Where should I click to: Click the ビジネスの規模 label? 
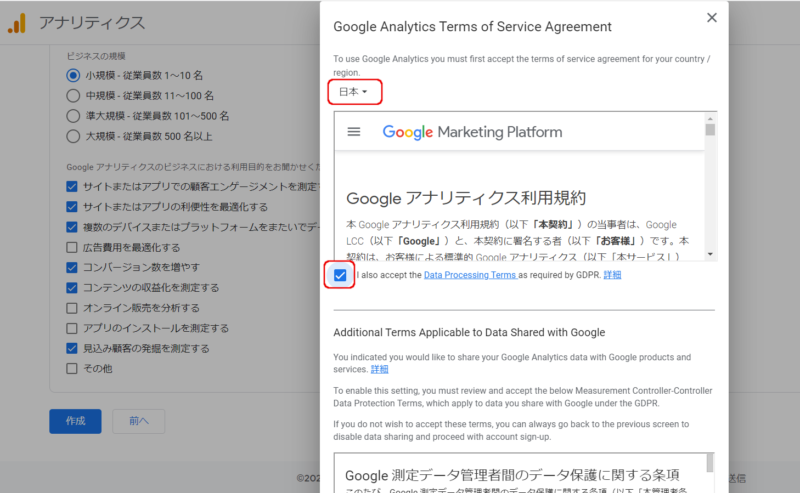click(x=96, y=56)
